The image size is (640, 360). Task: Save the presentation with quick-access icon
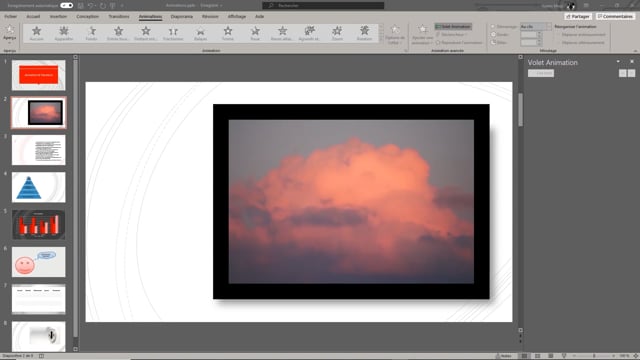pos(81,6)
